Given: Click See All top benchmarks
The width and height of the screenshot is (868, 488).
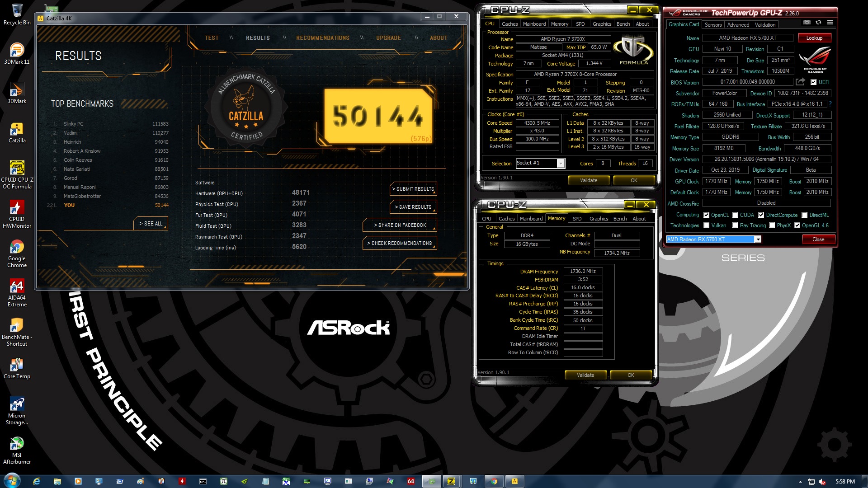Looking at the screenshot, I should (151, 224).
